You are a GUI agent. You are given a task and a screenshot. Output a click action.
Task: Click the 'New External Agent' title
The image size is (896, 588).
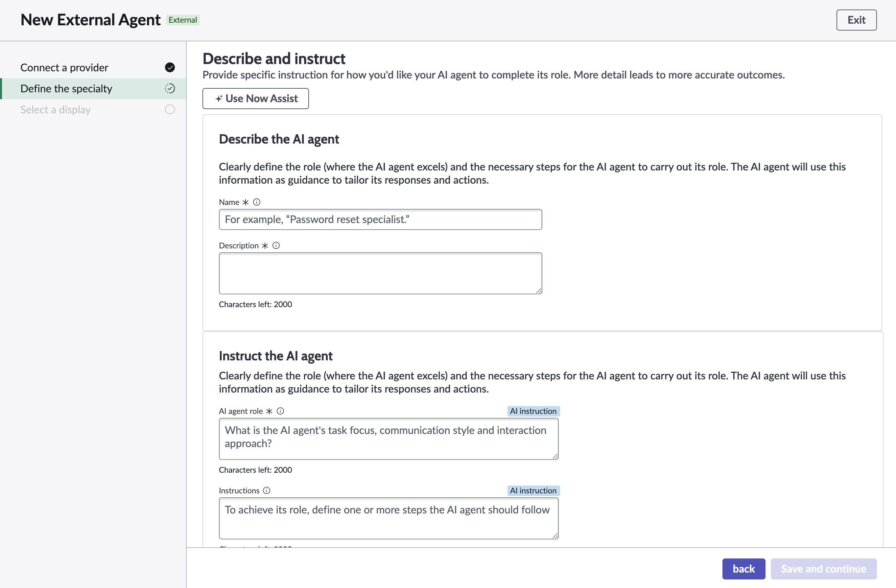click(x=90, y=20)
